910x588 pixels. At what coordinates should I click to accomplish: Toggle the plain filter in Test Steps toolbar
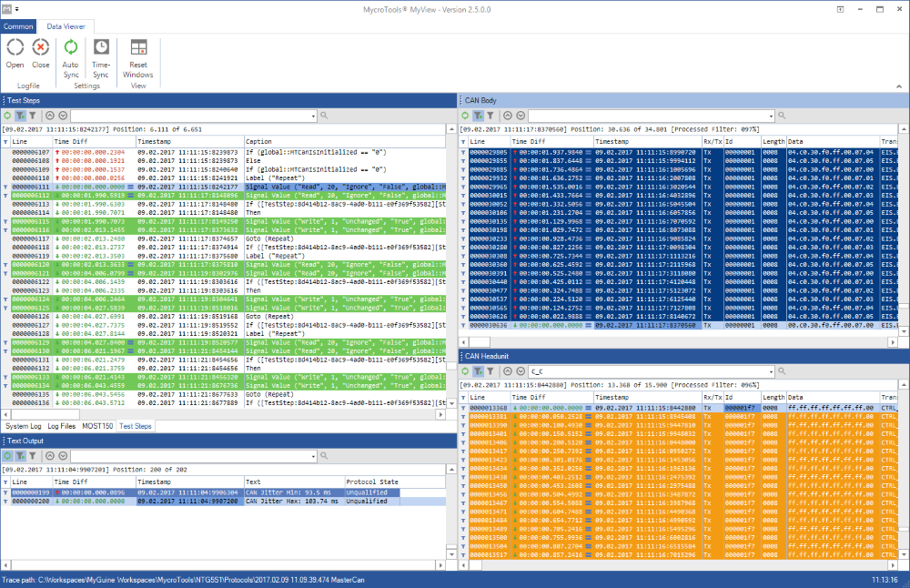coord(33,117)
